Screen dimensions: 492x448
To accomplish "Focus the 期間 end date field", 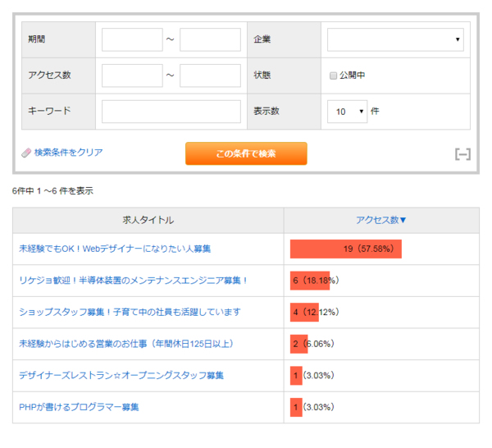I will pos(210,39).
